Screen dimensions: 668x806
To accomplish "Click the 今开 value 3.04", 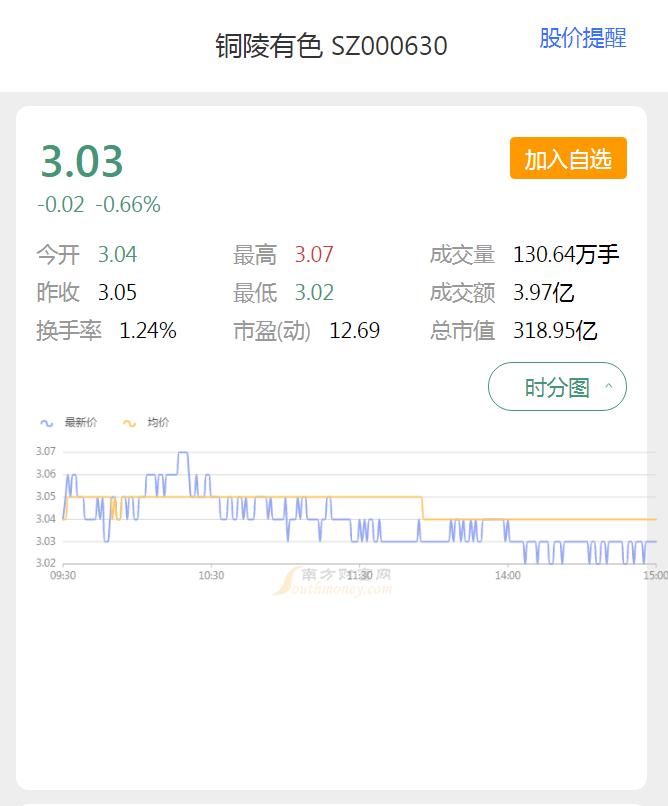I will (x=118, y=254).
